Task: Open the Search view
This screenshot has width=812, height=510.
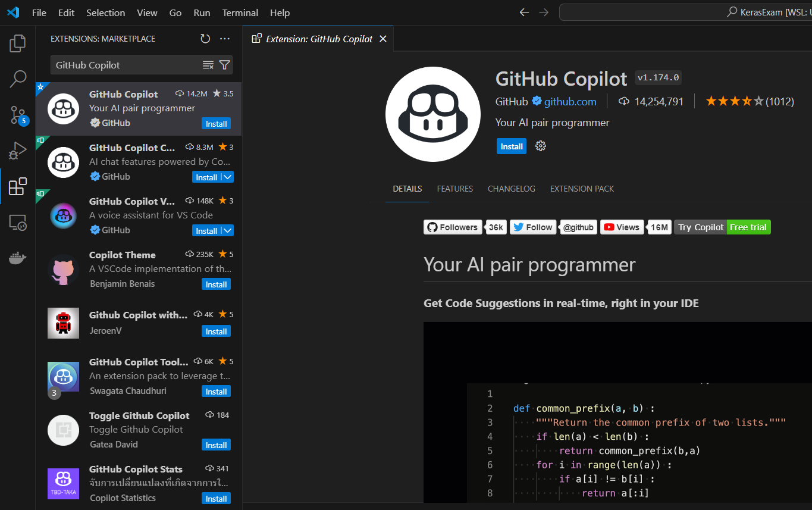Action: (17, 79)
